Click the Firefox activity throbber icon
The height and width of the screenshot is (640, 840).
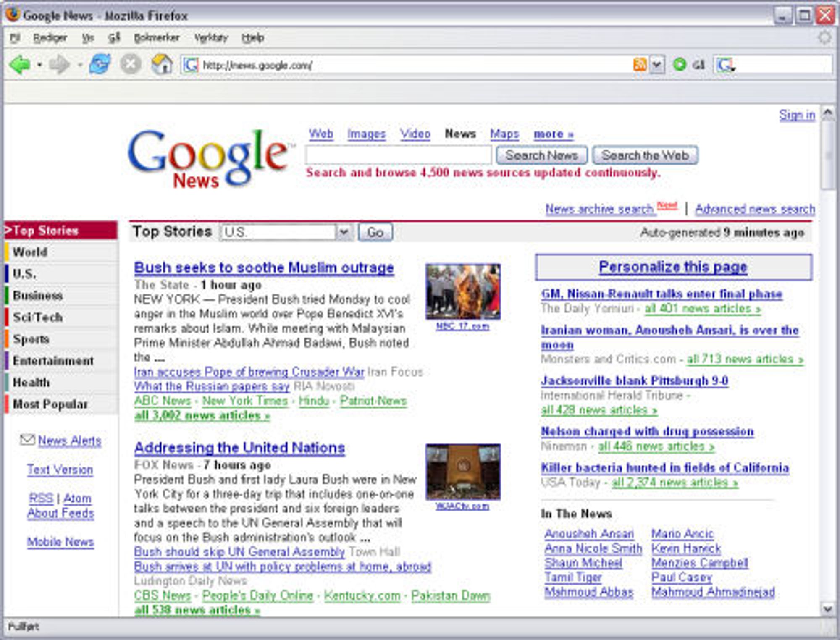824,37
